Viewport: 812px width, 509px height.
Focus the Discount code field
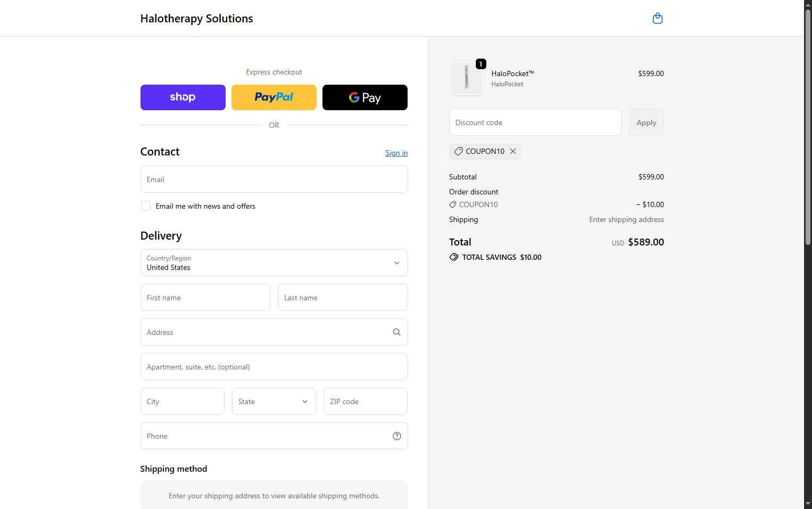(x=535, y=122)
